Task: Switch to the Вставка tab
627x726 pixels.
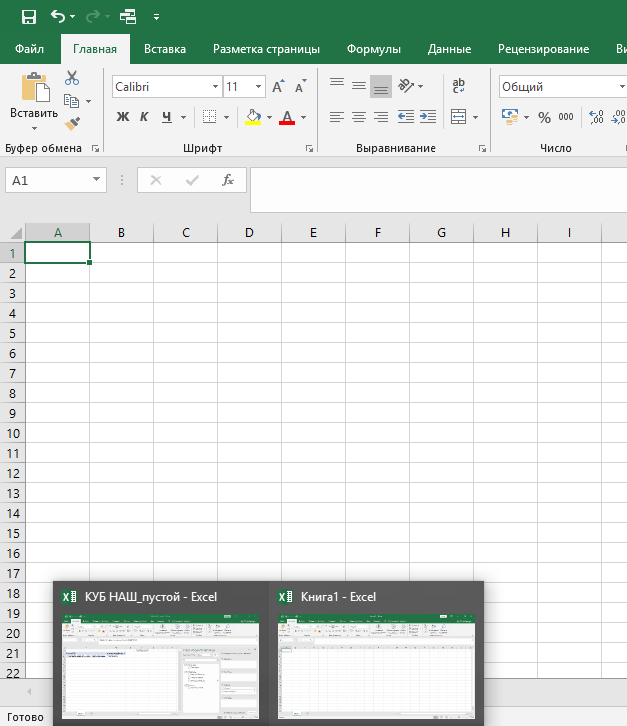Action: coord(165,49)
